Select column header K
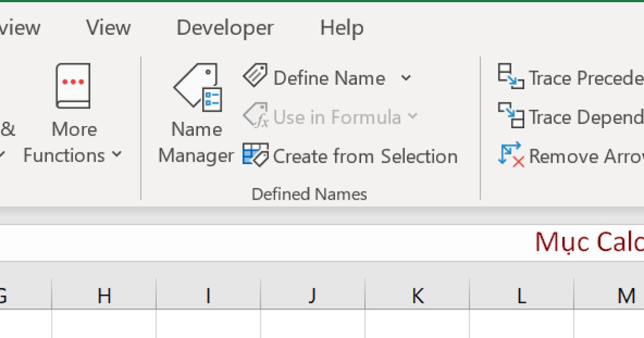The image size is (644, 338). pos(417,295)
